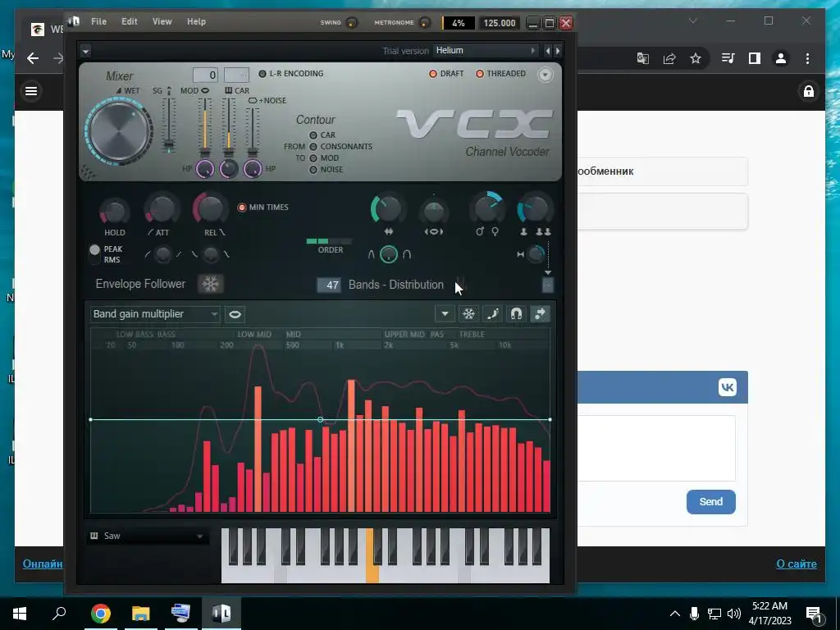Click the male/female gender knob

tap(487, 209)
